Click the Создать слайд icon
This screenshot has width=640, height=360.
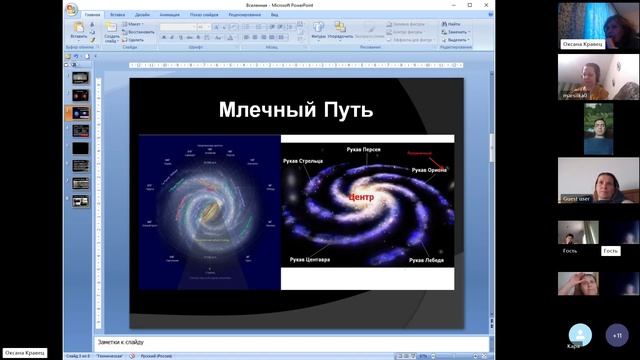111,28
